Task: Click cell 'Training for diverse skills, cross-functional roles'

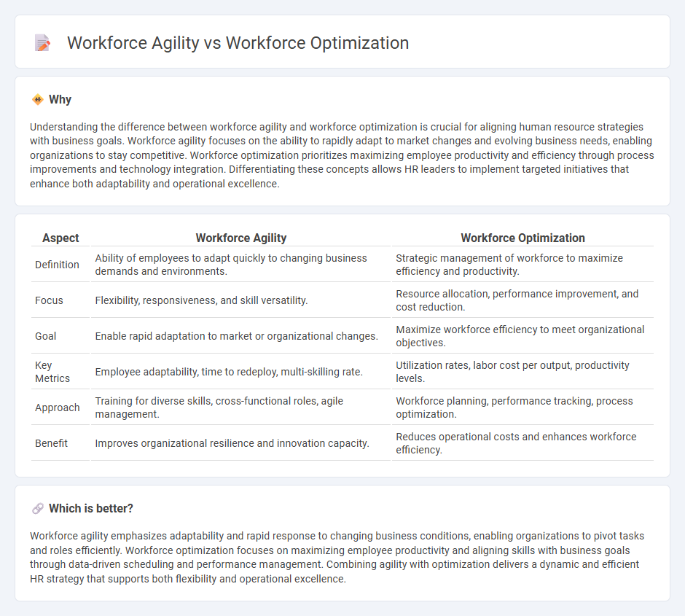Action: tap(240, 408)
